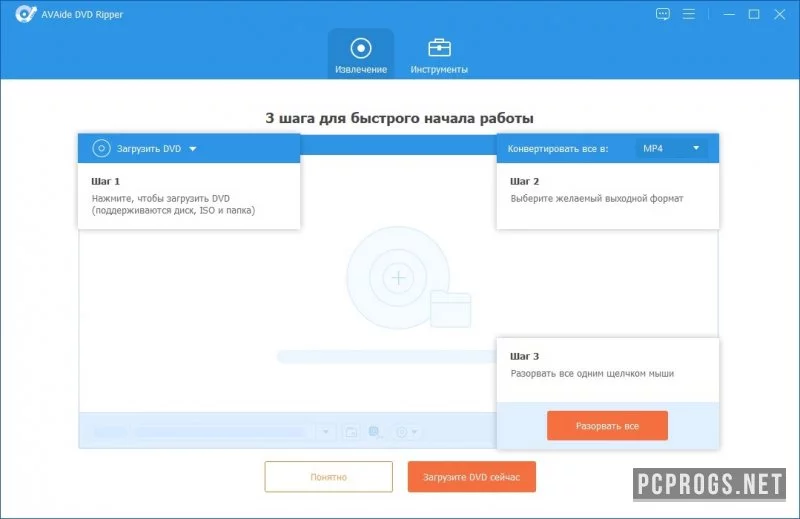Click the 'Шаг 3' heading
Viewport: 800px width, 519px height.
[524, 356]
